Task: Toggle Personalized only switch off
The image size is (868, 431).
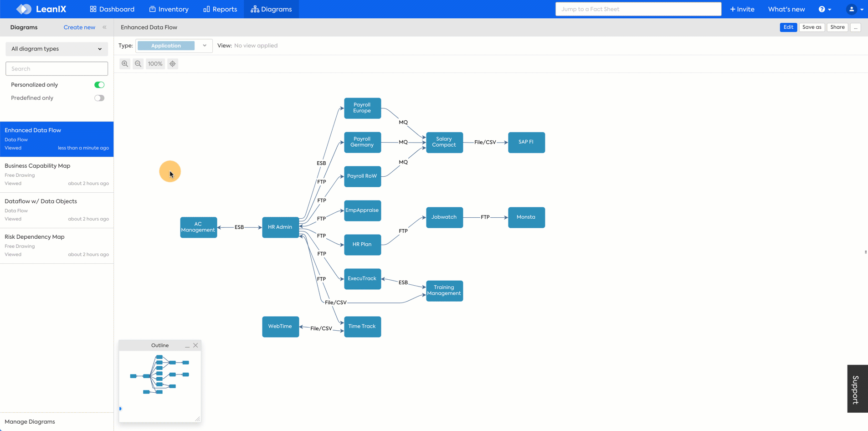Action: [99, 85]
